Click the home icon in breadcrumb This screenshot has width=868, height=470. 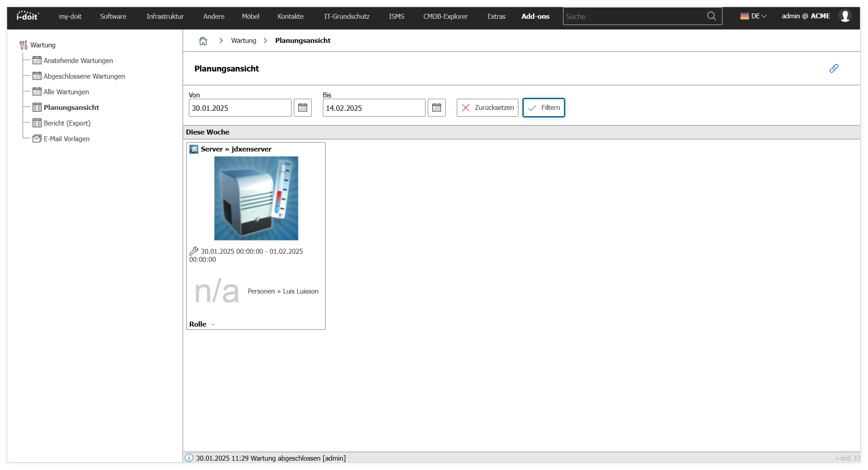tap(203, 41)
